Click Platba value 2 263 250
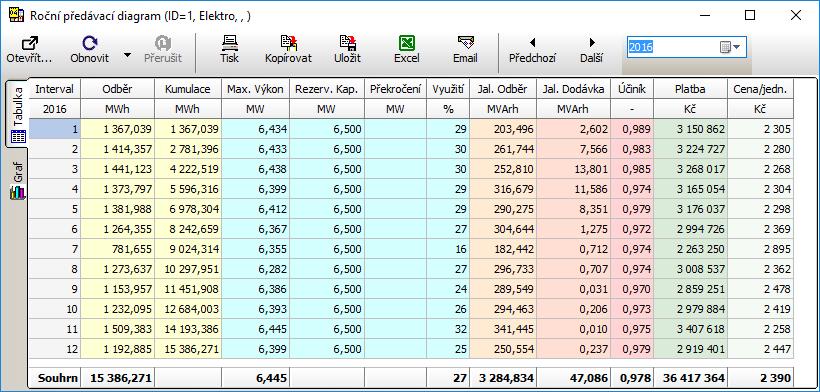The width and height of the screenshot is (820, 392). (x=690, y=249)
